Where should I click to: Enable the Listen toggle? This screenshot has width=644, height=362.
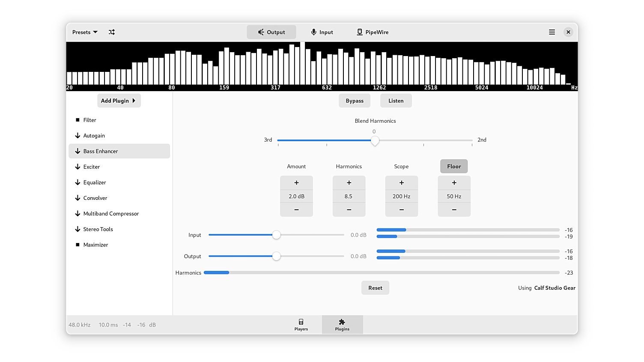tap(396, 101)
